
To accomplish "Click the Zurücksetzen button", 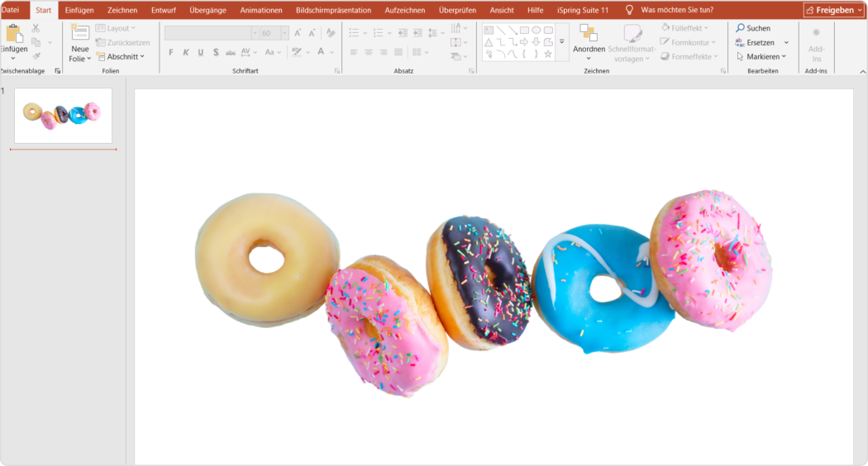I will 122,43.
